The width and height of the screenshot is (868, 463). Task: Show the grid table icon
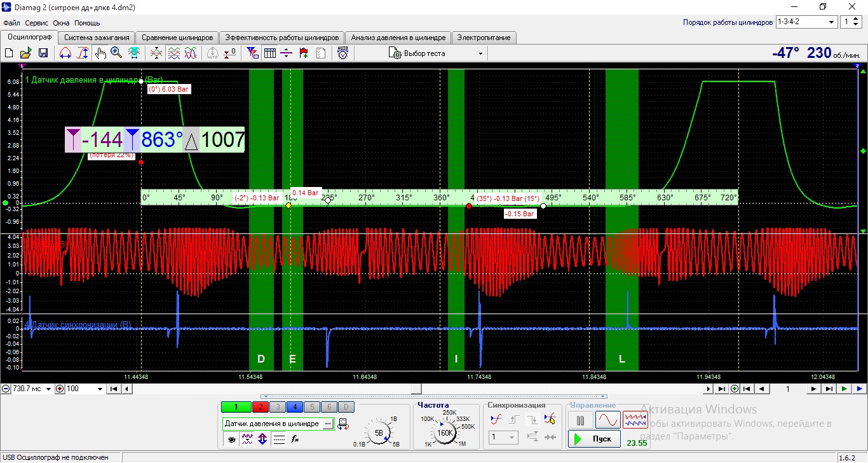(x=270, y=53)
